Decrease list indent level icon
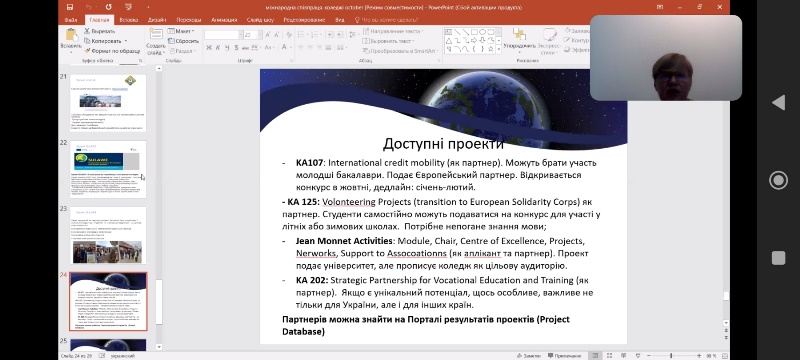The height and width of the screenshot is (360, 800). [x=330, y=35]
